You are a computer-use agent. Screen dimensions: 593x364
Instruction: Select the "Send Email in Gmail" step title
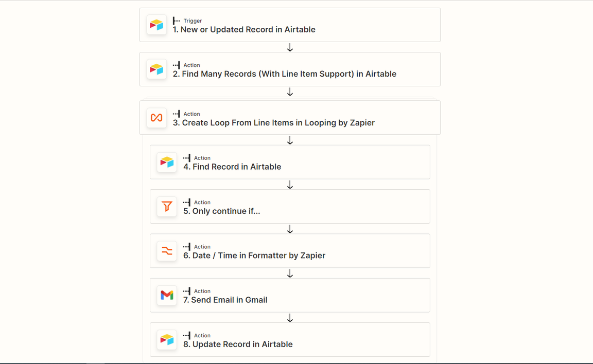225,300
